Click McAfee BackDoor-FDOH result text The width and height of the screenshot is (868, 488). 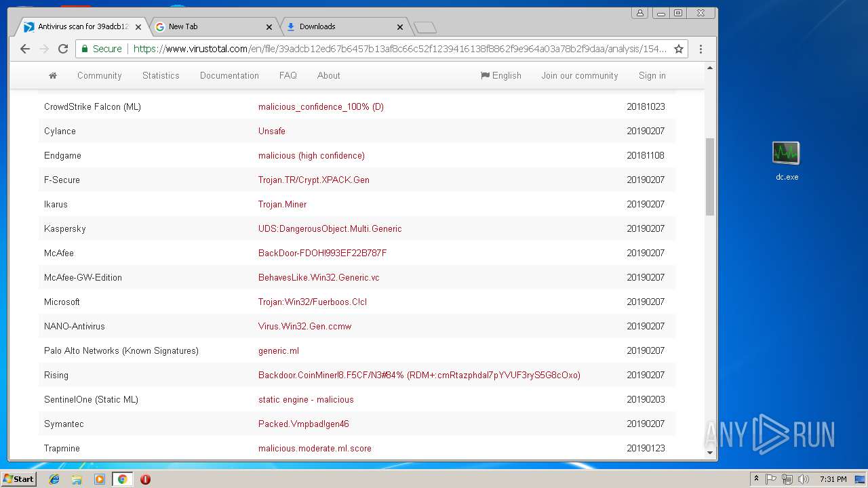point(322,253)
